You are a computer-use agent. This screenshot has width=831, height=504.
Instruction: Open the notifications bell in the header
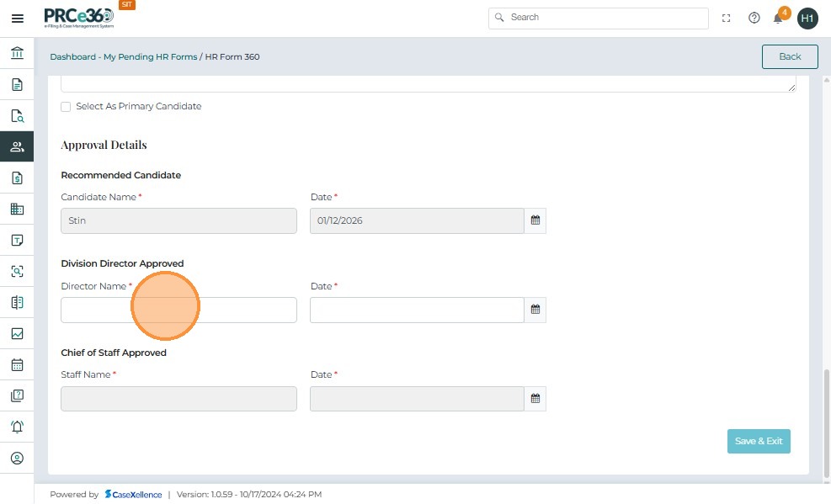(x=778, y=18)
